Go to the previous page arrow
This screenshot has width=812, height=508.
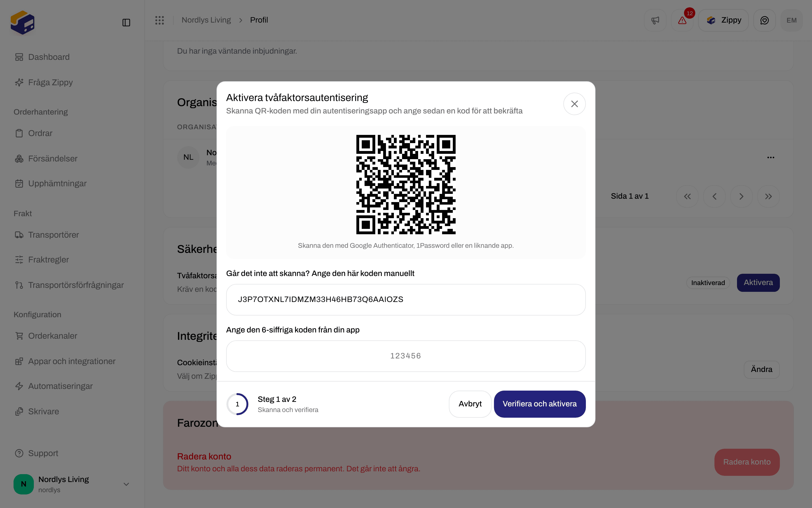714,196
